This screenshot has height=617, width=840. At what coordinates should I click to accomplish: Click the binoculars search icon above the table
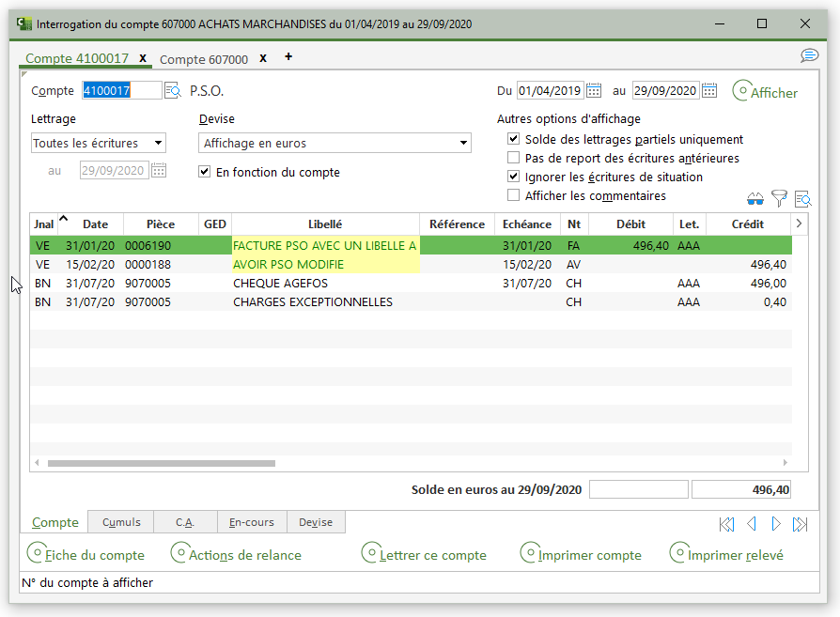click(755, 199)
